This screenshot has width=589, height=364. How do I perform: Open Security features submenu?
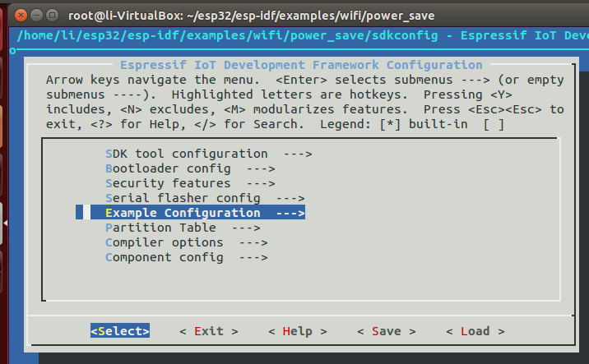tap(191, 183)
